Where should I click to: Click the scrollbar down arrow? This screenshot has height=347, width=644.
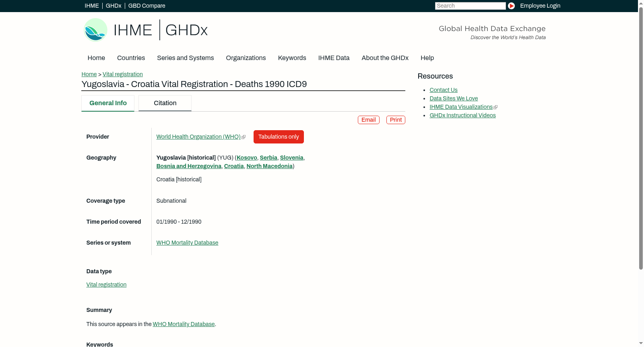(x=641, y=344)
